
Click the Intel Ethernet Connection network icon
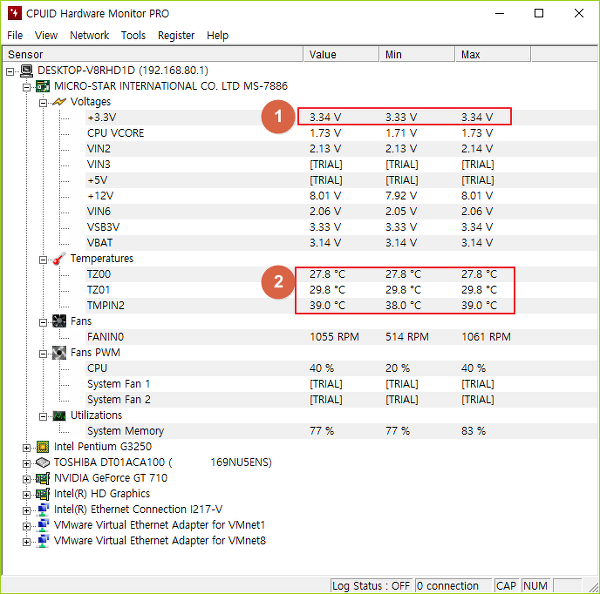click(x=43, y=509)
